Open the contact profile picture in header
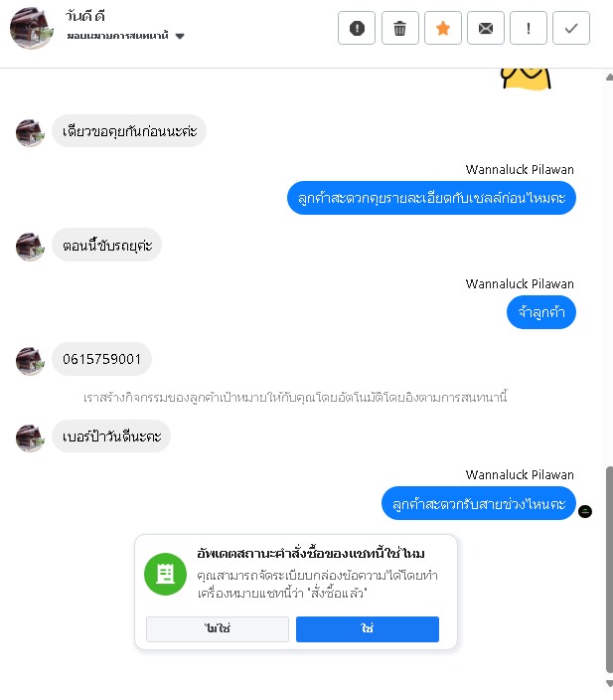The image size is (613, 700). [x=31, y=28]
